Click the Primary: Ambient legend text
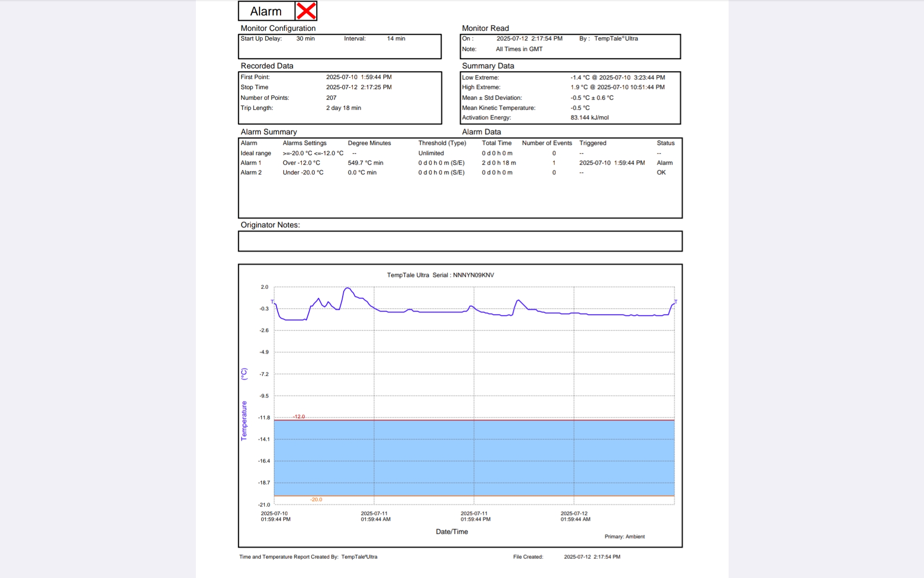Viewport: 924px width, 578px height. pyautogui.click(x=624, y=537)
